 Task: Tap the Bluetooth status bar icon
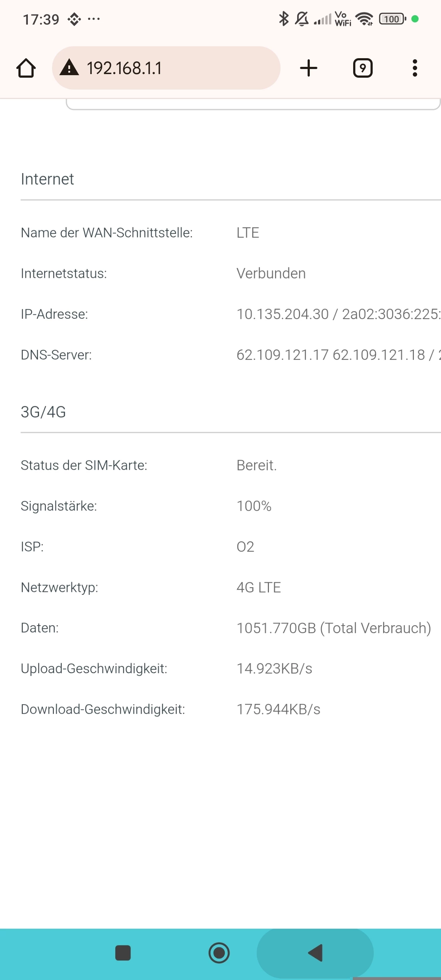283,19
